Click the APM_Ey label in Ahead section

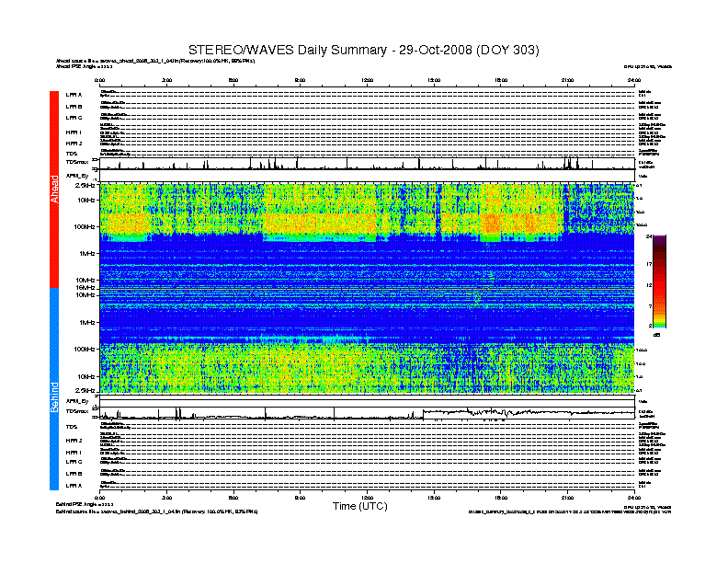(76, 176)
